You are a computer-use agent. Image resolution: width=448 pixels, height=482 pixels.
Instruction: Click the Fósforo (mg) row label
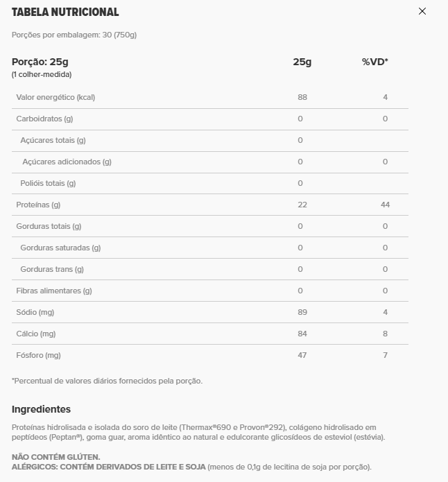click(x=39, y=355)
